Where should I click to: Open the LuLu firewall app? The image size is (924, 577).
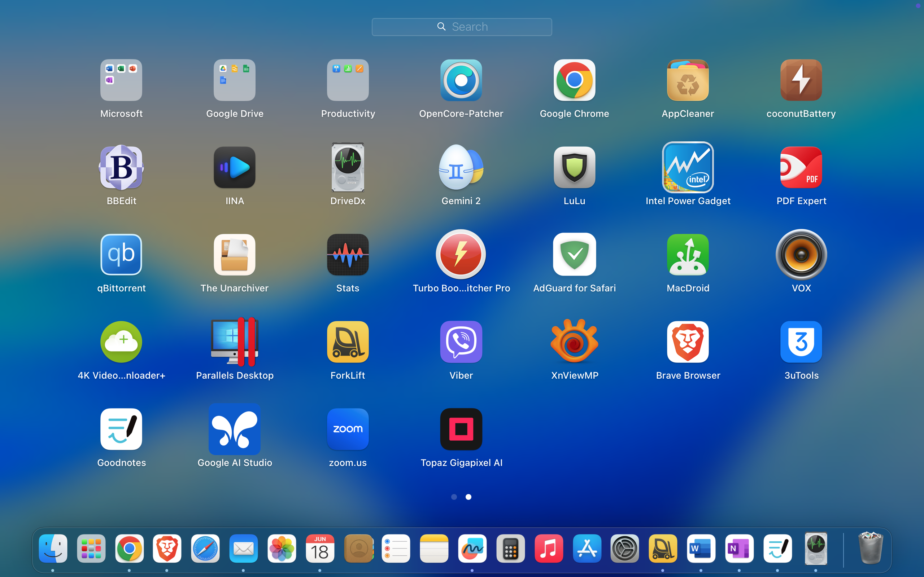(574, 167)
